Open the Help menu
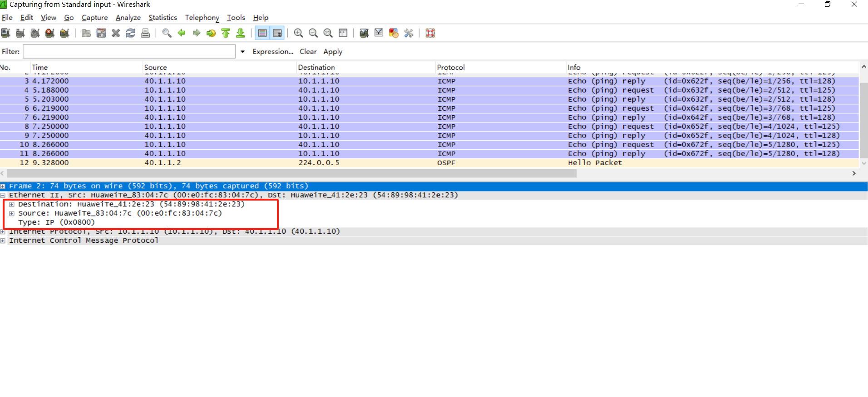Image resolution: width=868 pixels, height=397 pixels. [x=261, y=18]
